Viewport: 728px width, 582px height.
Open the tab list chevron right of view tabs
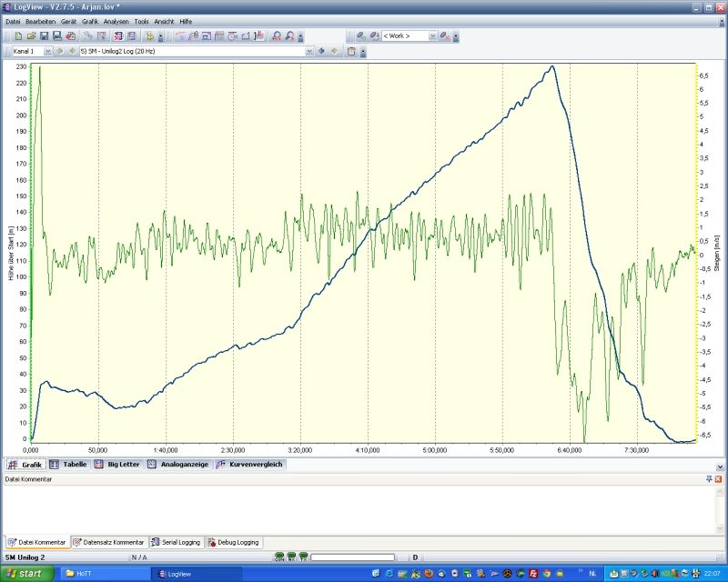coord(720,467)
